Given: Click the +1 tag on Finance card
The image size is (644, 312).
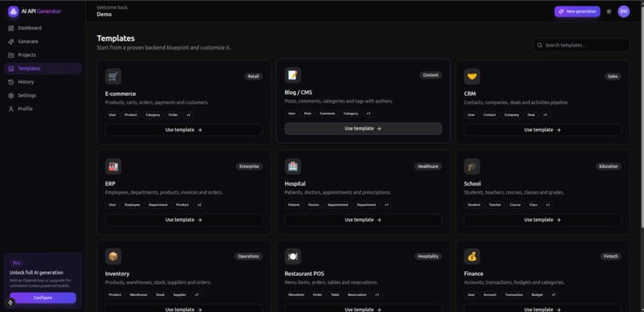Looking at the screenshot, I should (553, 295).
